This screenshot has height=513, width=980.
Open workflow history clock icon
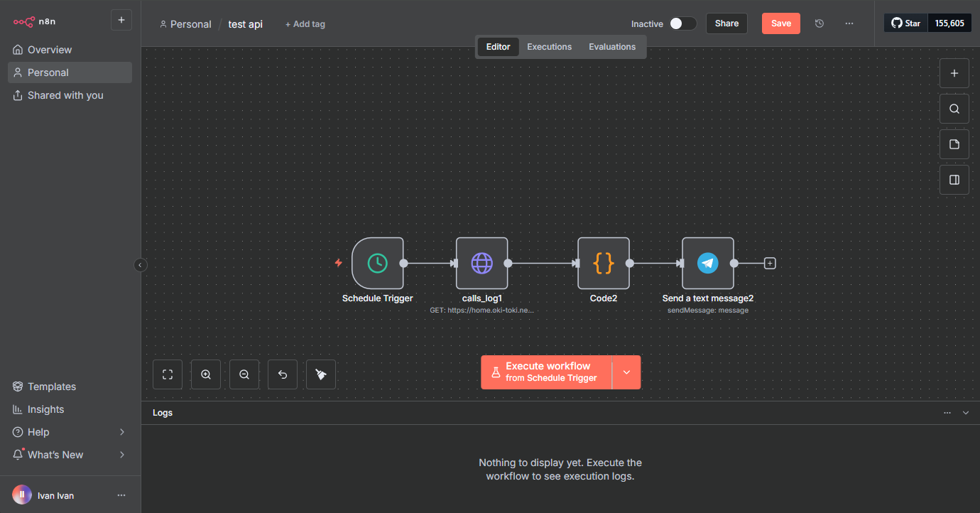820,23
